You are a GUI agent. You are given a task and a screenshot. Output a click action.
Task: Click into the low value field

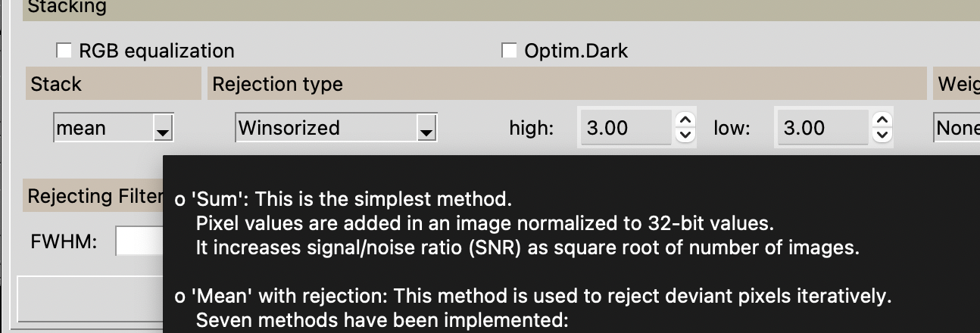coord(822,128)
